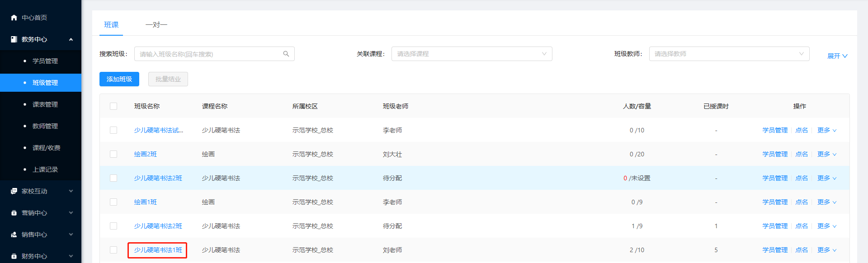This screenshot has width=868, height=263.
Task: Click 学员管理 for 少儿硬笔书法1班 row
Action: (x=775, y=250)
